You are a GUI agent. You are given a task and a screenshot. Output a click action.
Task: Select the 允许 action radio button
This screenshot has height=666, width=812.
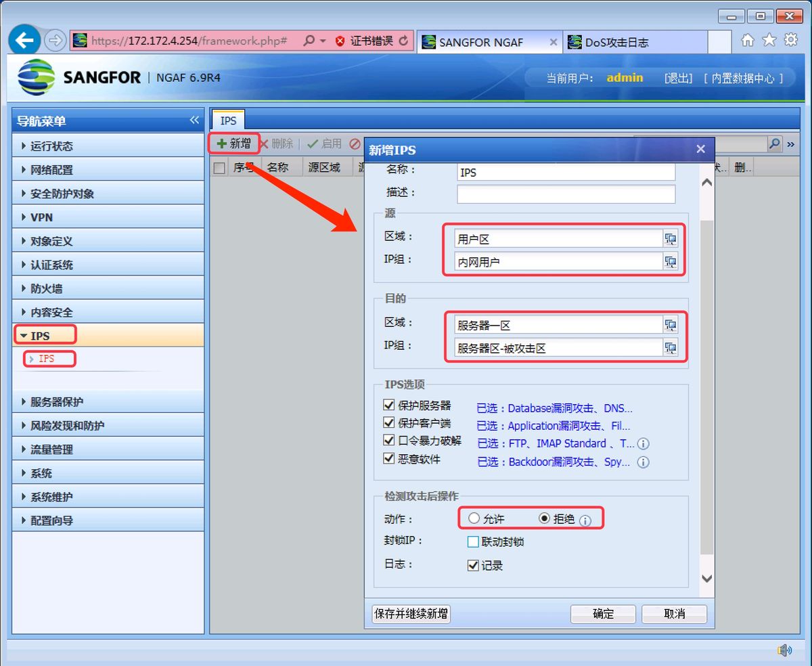pyautogui.click(x=474, y=518)
